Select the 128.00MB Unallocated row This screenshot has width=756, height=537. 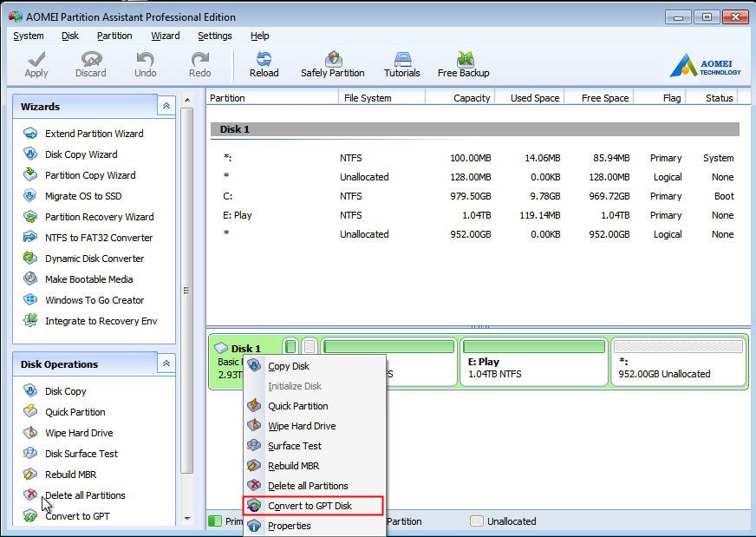[475, 177]
